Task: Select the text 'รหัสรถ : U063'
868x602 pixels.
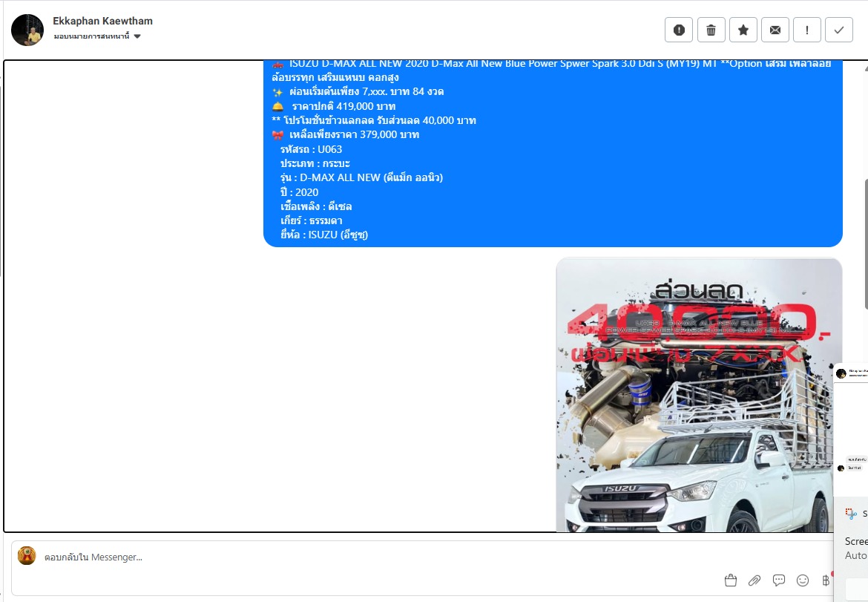Action: pyautogui.click(x=311, y=149)
